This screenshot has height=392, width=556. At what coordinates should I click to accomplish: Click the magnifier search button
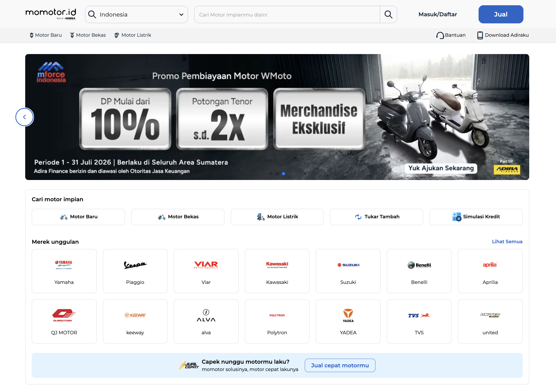click(388, 14)
